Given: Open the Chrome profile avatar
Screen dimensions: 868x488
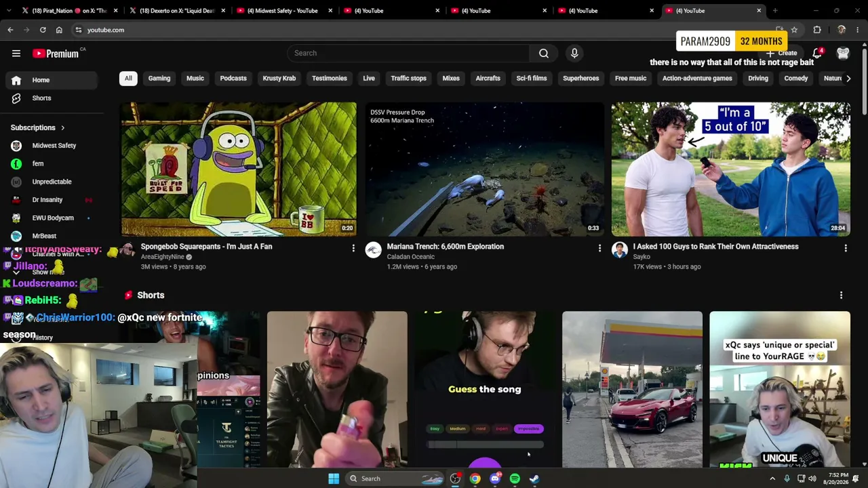Looking at the screenshot, I should coord(842,30).
